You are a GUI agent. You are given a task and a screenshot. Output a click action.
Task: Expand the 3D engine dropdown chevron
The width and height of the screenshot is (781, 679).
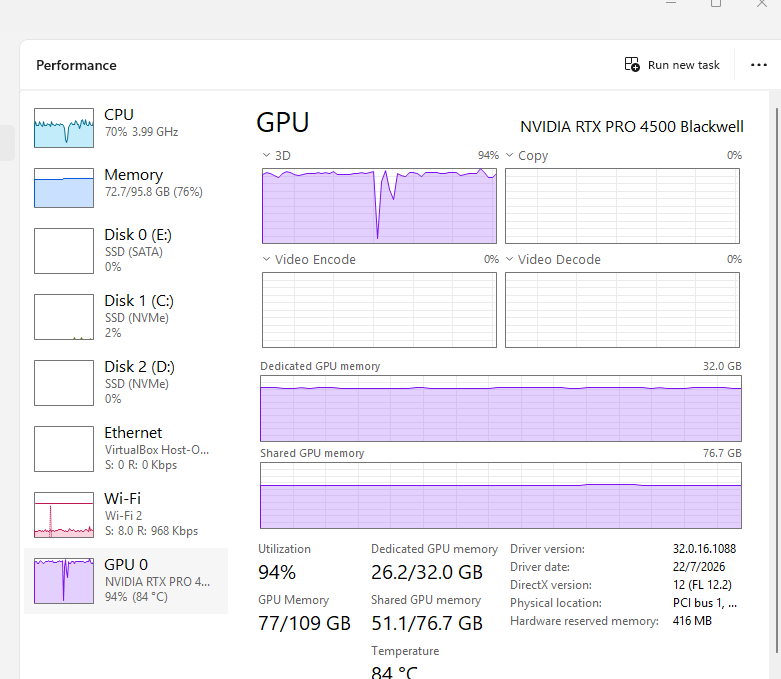266,155
